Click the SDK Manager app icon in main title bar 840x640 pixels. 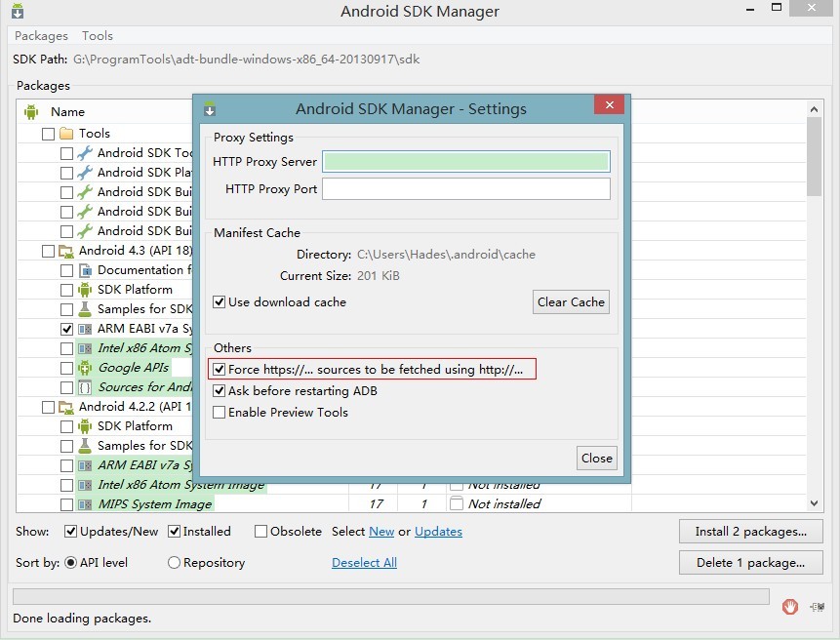(x=18, y=11)
